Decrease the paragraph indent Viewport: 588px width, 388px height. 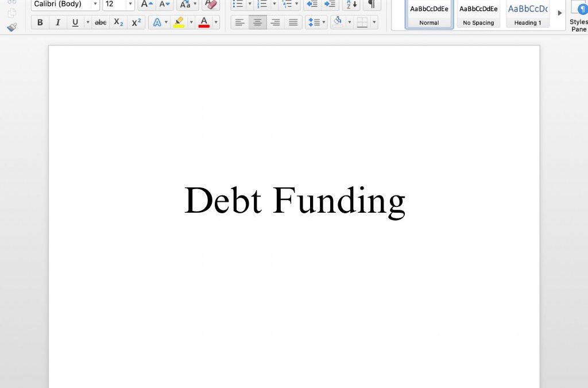pos(312,5)
